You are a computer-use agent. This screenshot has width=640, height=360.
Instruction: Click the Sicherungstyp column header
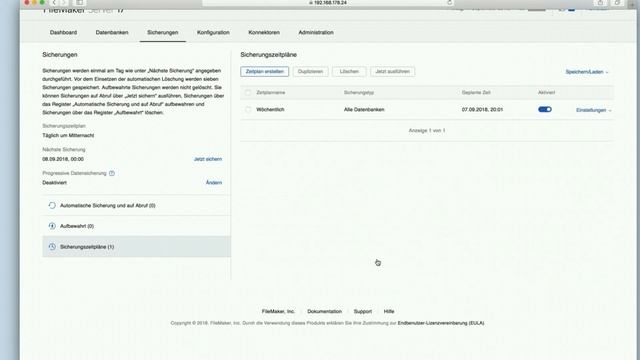pyautogui.click(x=359, y=93)
